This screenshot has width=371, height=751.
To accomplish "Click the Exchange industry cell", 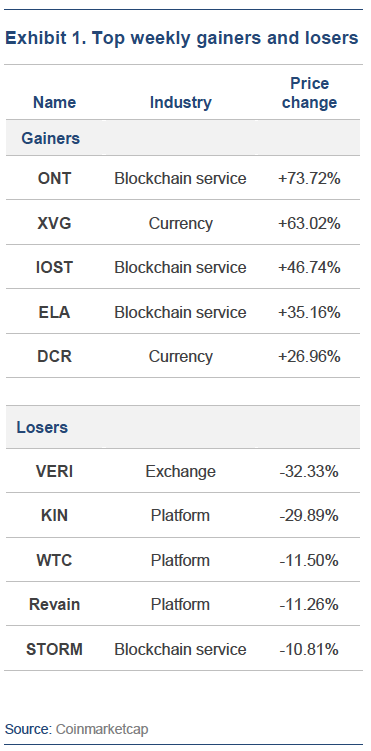I will click(180, 472).
